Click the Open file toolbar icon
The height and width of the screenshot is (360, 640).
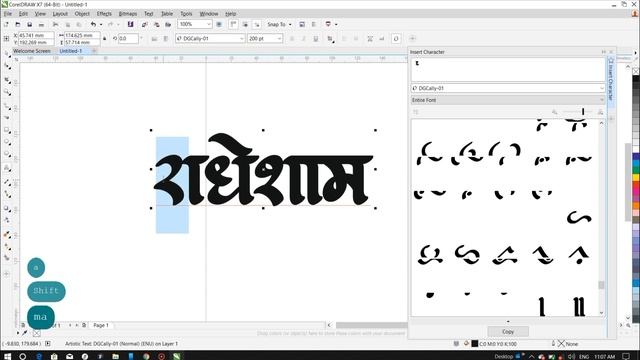(x=18, y=24)
